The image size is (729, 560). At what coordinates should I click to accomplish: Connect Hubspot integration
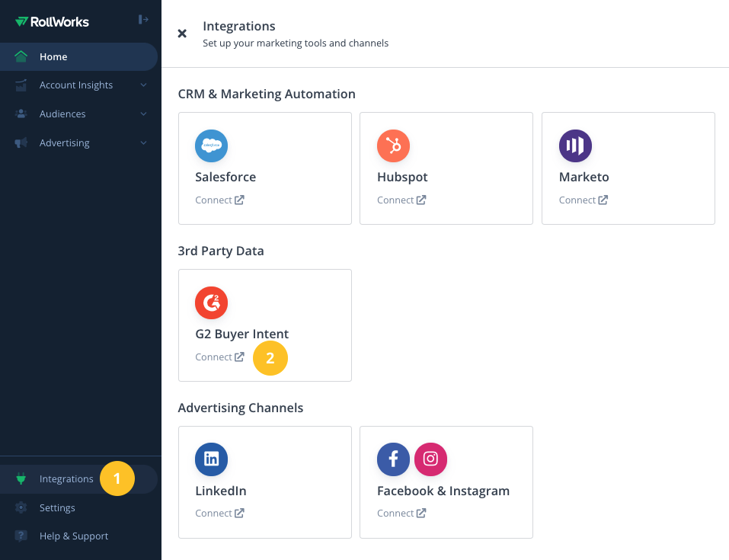pyautogui.click(x=401, y=200)
